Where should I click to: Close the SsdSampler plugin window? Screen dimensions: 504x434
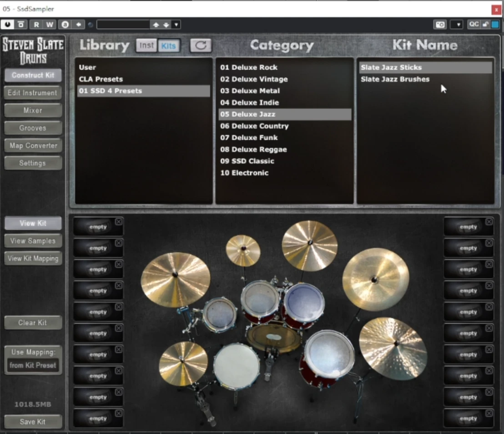(x=496, y=10)
